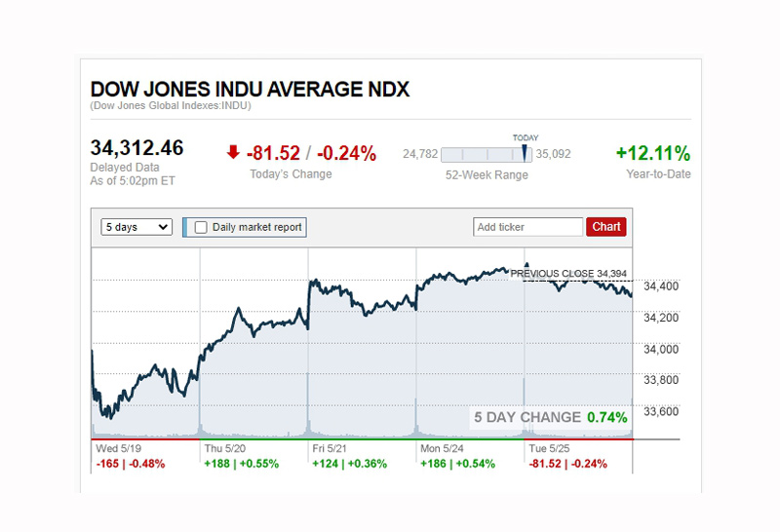Enable the Daily market report checkbox

(202, 227)
